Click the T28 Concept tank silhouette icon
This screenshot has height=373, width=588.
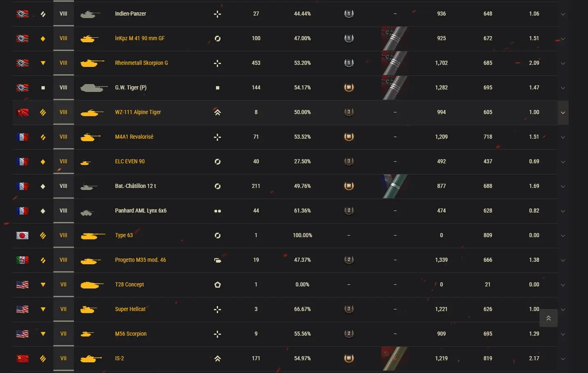click(x=92, y=285)
